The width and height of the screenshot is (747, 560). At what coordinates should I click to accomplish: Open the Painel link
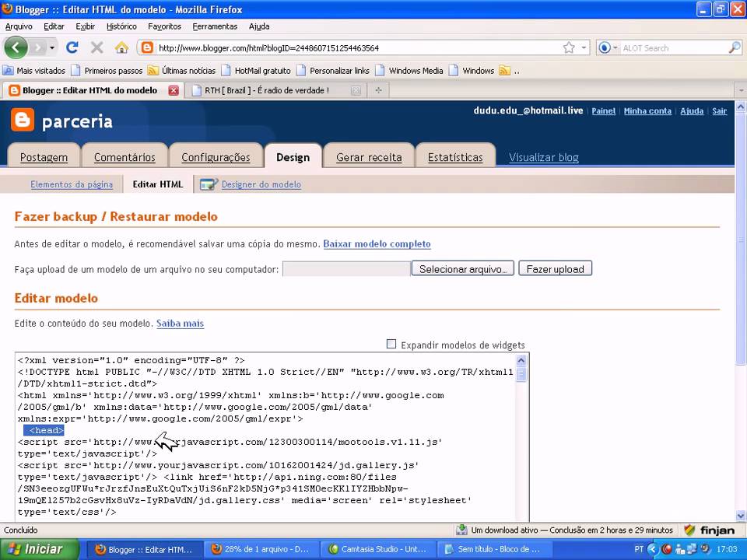[x=604, y=111]
